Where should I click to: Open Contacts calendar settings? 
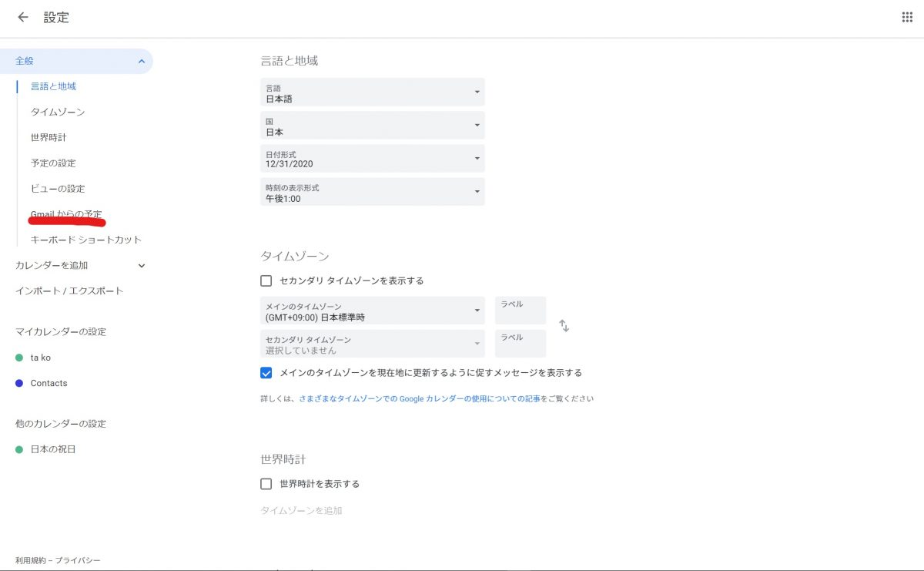pos(49,383)
